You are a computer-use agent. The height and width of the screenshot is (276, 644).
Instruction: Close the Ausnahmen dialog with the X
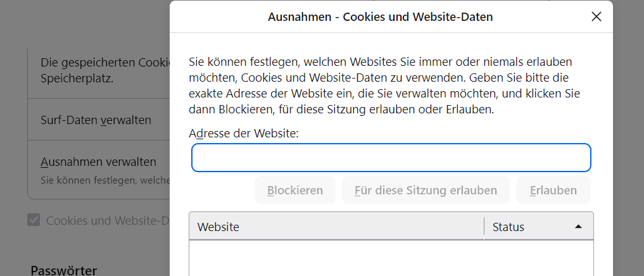point(596,17)
